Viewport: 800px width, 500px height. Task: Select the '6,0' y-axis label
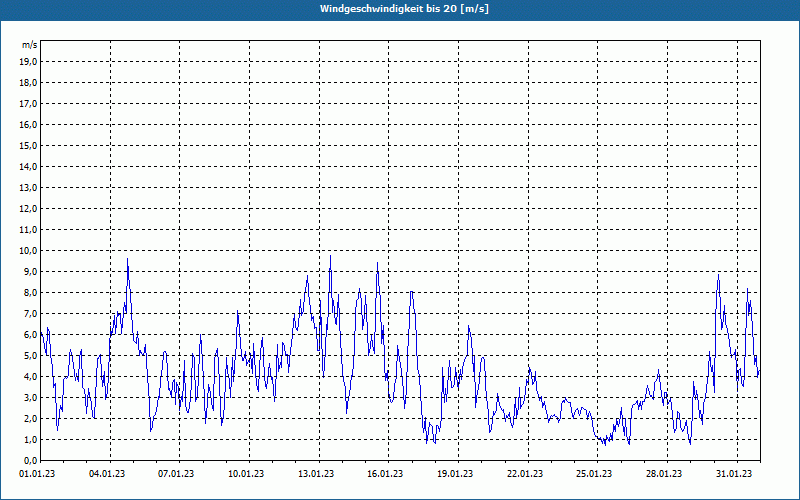(30, 334)
